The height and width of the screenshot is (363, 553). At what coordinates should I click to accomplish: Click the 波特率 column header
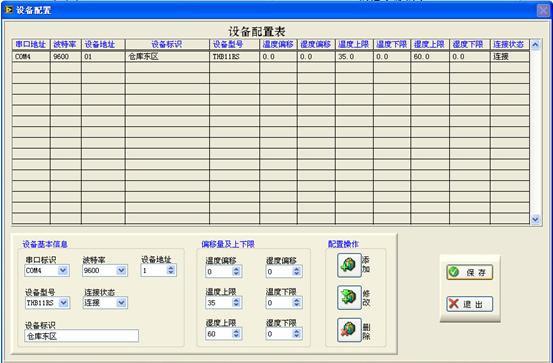pyautogui.click(x=66, y=44)
